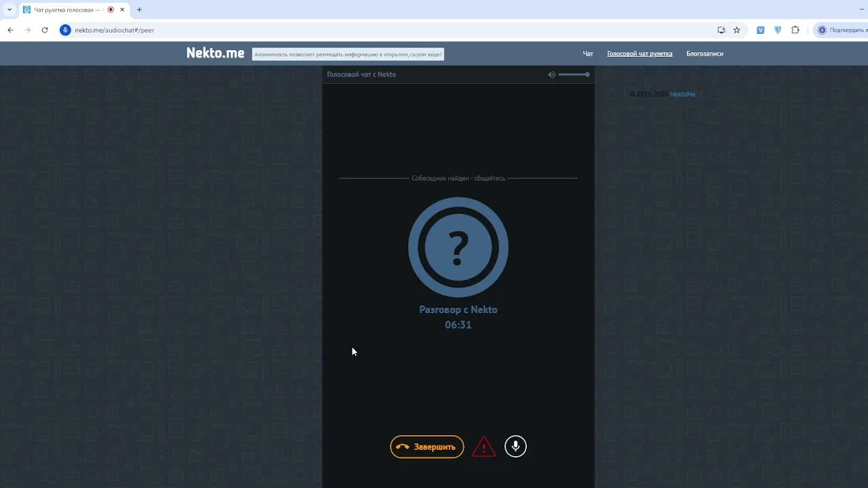Reload the page
Screen dimensions: 868x488
(45, 30)
